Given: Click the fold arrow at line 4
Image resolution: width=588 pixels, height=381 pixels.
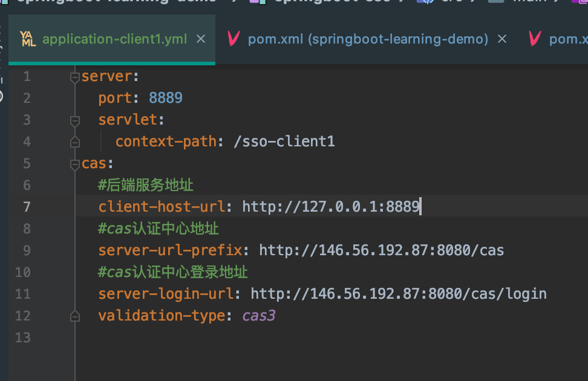Looking at the screenshot, I should (x=74, y=141).
